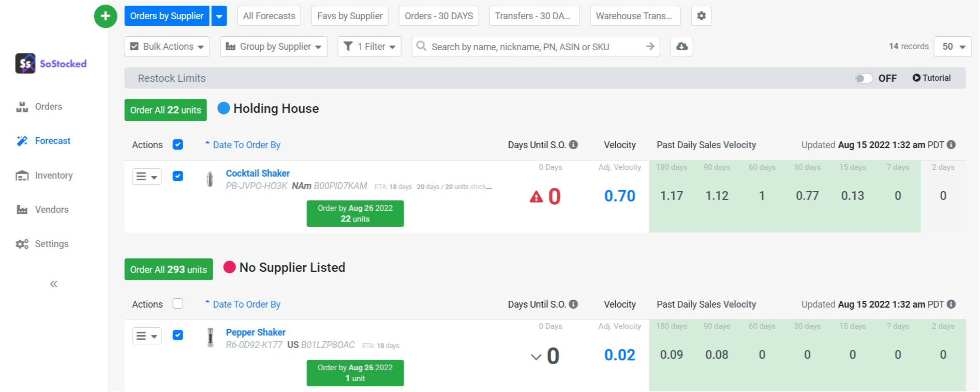980x392 pixels.
Task: Switch to the All Forecasts tab
Action: (269, 16)
